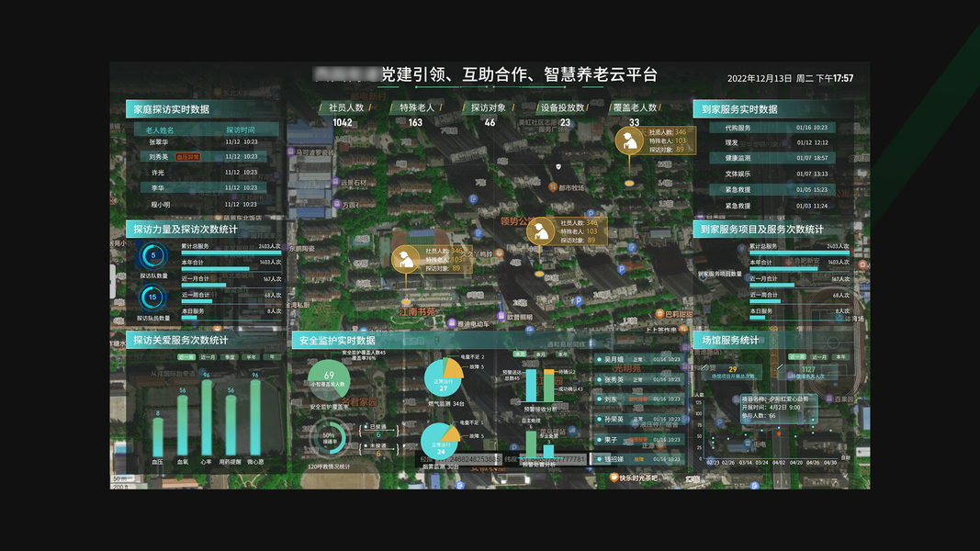Click the 果子 monitoring alert row
The height and width of the screenshot is (551, 980).
[x=638, y=440]
